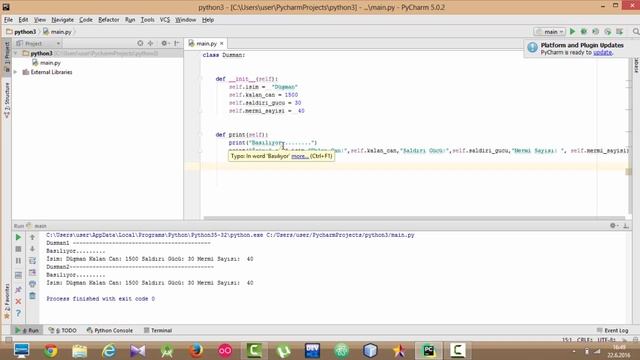The height and width of the screenshot is (360, 640).
Task: Hide the Run tool window
Action: point(626,225)
